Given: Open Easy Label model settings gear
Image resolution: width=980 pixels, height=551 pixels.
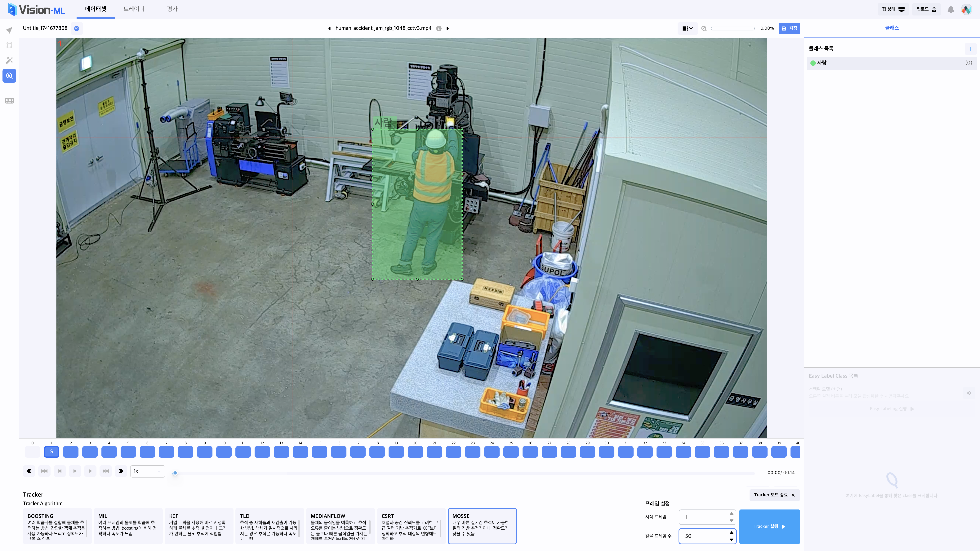Looking at the screenshot, I should point(969,393).
